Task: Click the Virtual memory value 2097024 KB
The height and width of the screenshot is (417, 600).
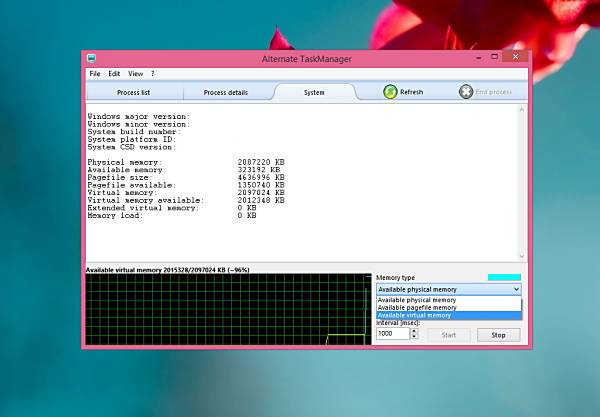Action: click(x=261, y=193)
